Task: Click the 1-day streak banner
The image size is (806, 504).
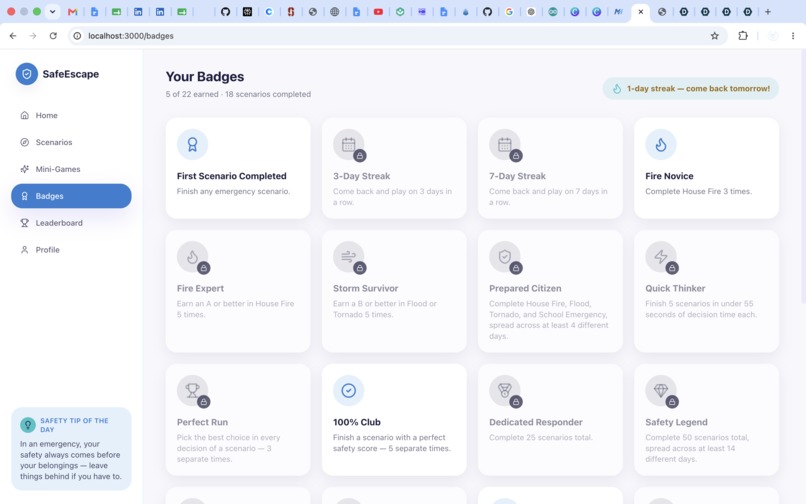Action: (x=690, y=88)
